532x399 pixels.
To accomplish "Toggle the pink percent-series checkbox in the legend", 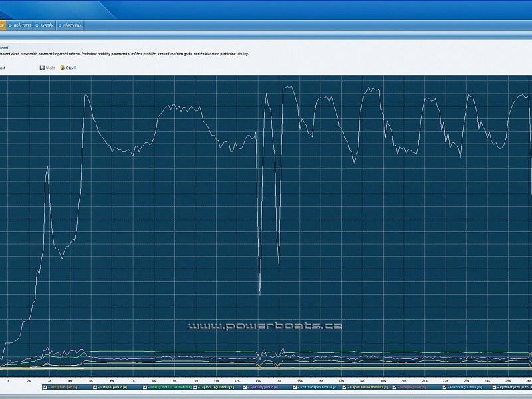I will coord(394,387).
